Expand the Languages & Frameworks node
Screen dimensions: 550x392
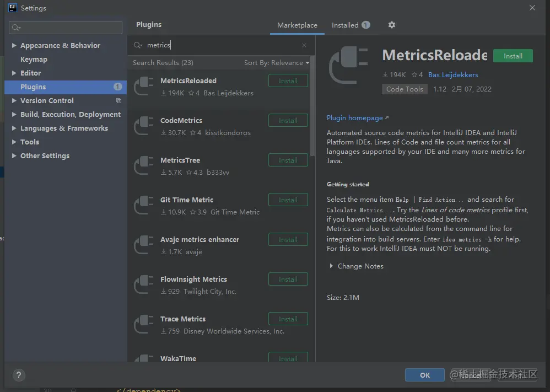14,128
